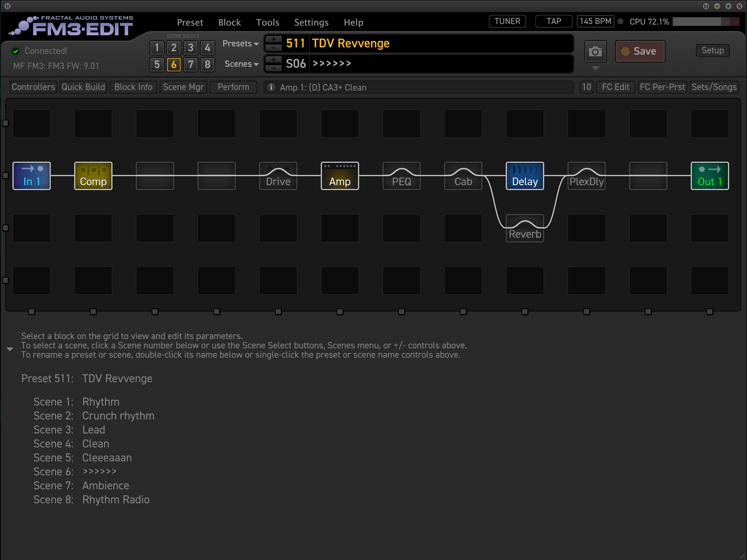Image resolution: width=747 pixels, height=560 pixels.
Task: Save the current preset
Action: pyautogui.click(x=640, y=51)
